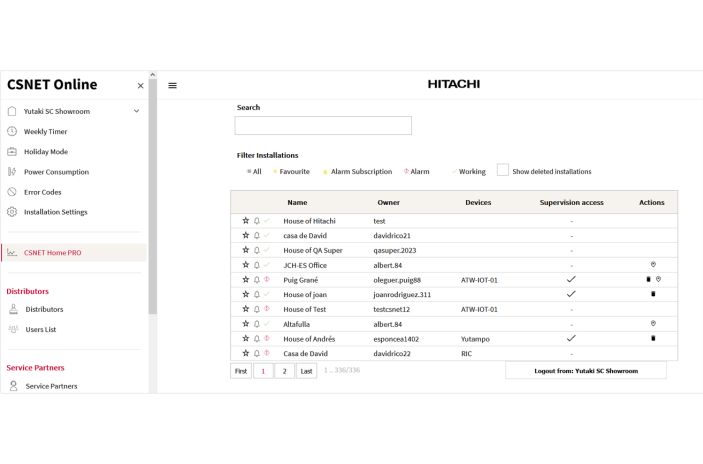Select the Favourite filter option
This screenshot has width=703, height=464.
pyautogui.click(x=293, y=172)
